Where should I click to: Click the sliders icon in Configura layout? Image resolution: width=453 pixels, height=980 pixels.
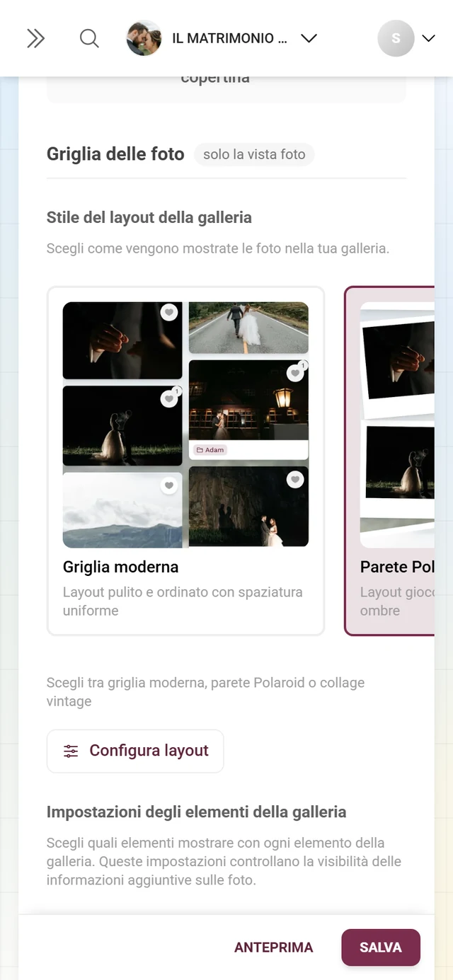pyautogui.click(x=71, y=751)
